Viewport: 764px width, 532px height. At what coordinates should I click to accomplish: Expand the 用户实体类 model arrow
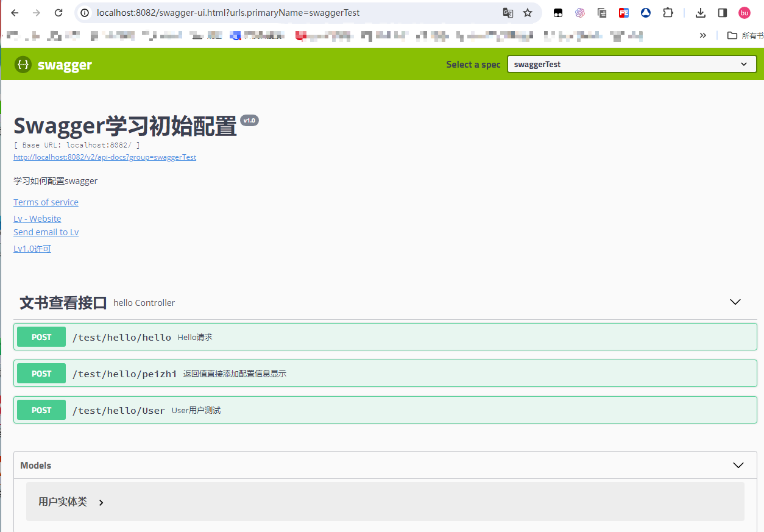(x=101, y=503)
